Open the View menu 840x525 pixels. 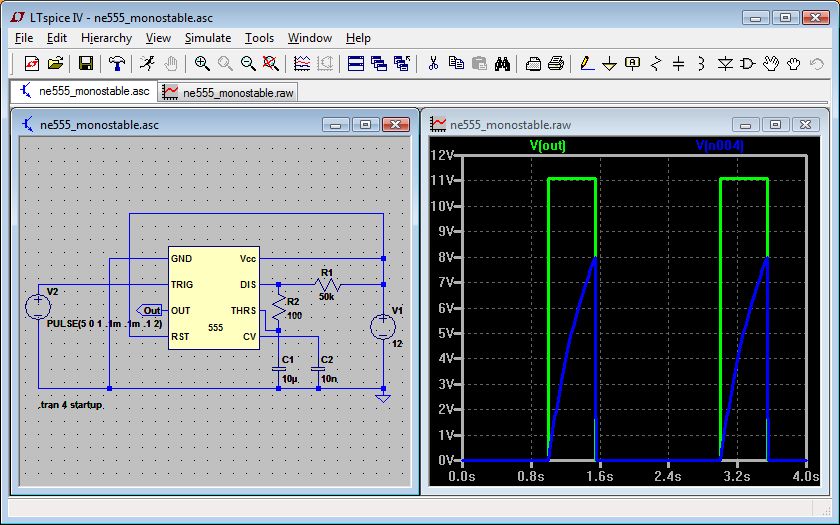158,38
